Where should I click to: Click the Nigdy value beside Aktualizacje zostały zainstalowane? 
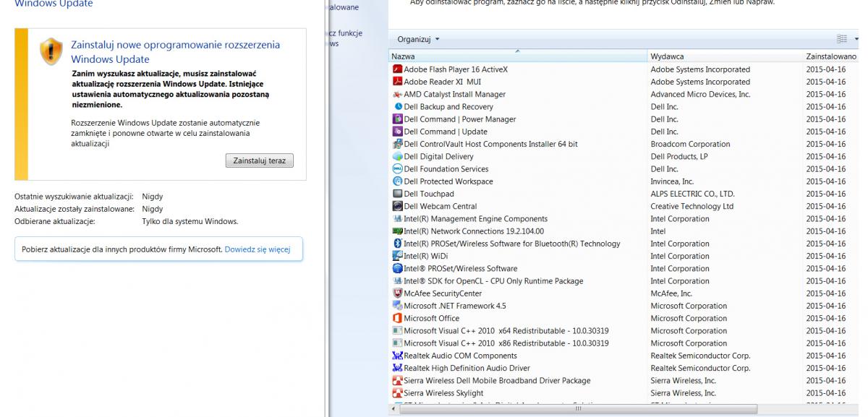tap(153, 209)
